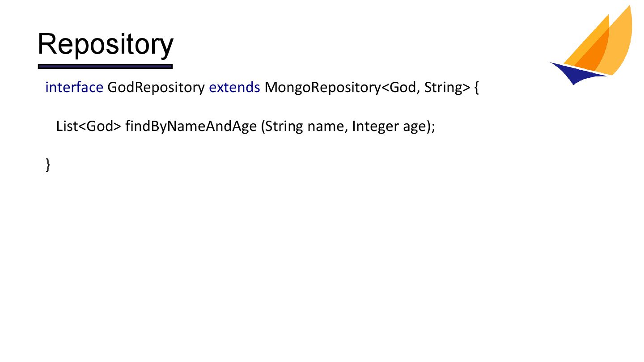Click the 'findByNameAndAge' method name

[191, 126]
